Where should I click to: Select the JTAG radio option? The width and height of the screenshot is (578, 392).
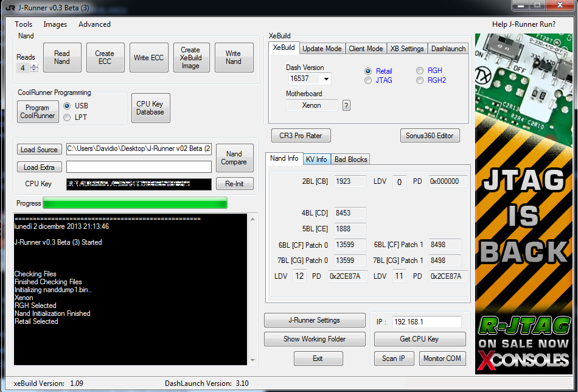coord(368,80)
